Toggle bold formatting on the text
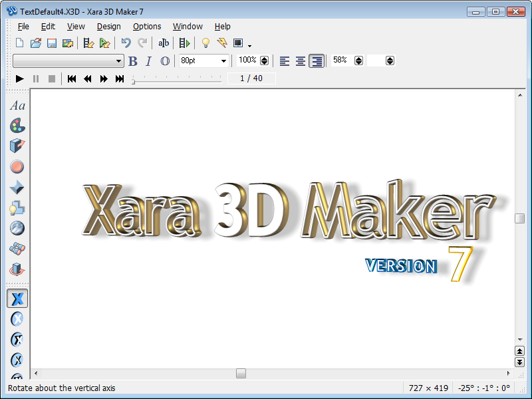The width and height of the screenshot is (532, 399). [x=132, y=61]
